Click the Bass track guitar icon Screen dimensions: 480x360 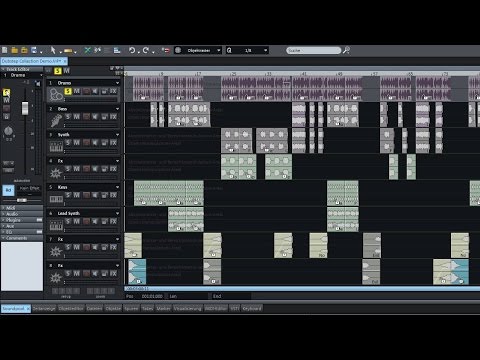pos(56,120)
